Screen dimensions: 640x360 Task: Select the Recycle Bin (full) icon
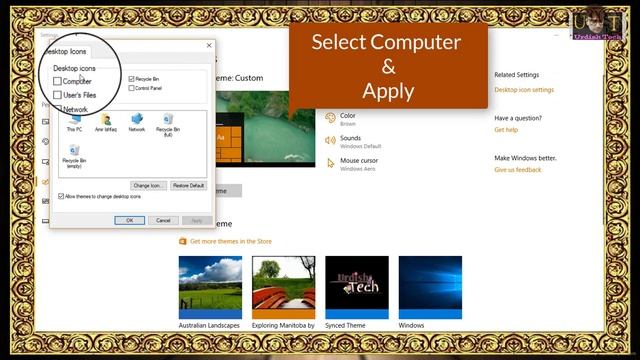pos(168,125)
